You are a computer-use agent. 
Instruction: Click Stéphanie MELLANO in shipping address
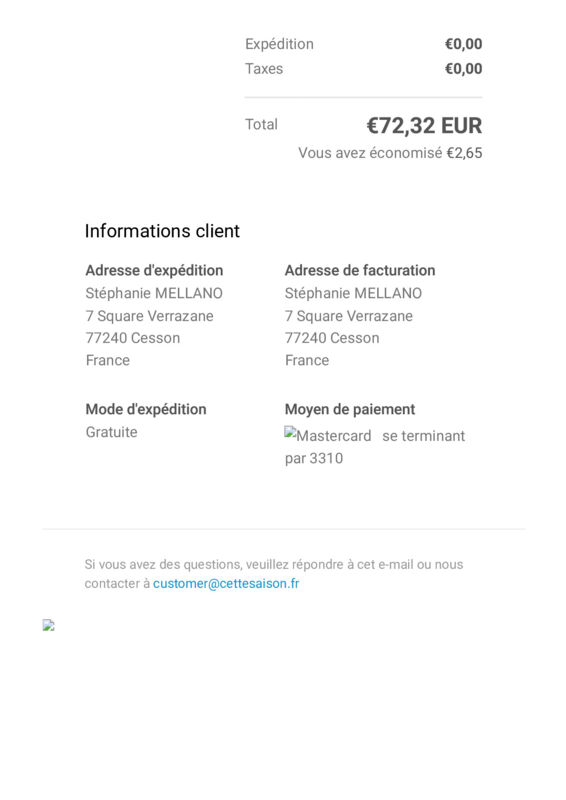tap(154, 293)
